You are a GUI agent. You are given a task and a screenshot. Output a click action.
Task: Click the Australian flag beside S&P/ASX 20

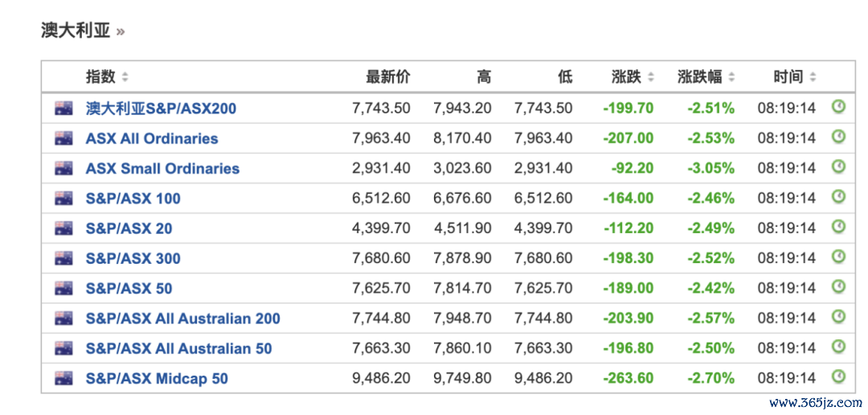[x=63, y=228]
